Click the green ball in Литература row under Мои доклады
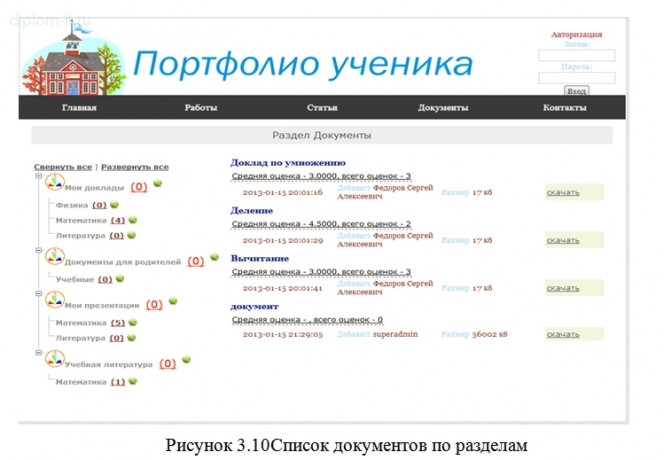Viewport: 664px width, 460px height. 131,235
